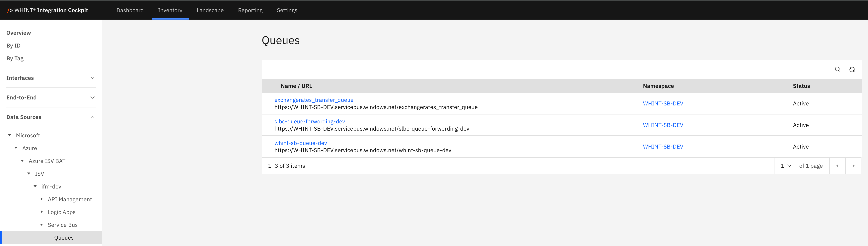The height and width of the screenshot is (246, 868).
Task: Switch to the Landscape tab
Action: tap(210, 10)
